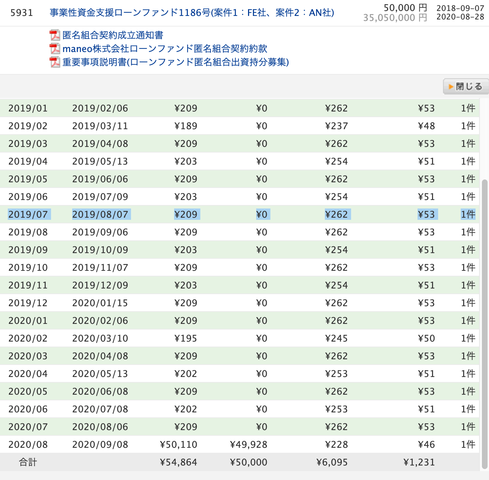Viewport: 489px width, 480px height.
Task: Click the orange arrow on 閉じる button
Action: (x=451, y=87)
